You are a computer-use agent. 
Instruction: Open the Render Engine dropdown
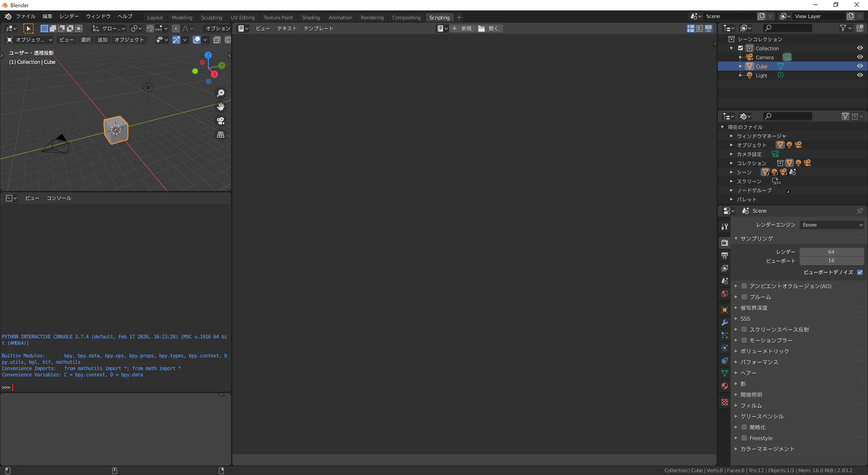pos(832,225)
